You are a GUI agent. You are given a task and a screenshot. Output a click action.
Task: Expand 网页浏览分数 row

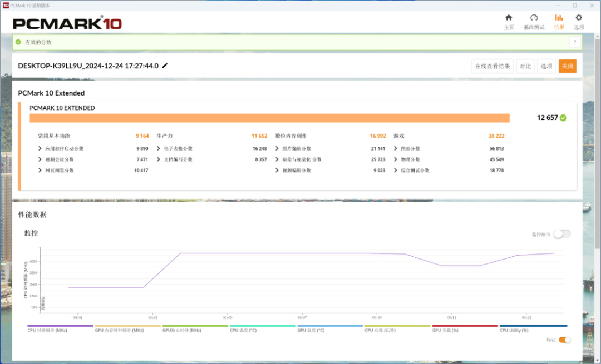point(40,170)
